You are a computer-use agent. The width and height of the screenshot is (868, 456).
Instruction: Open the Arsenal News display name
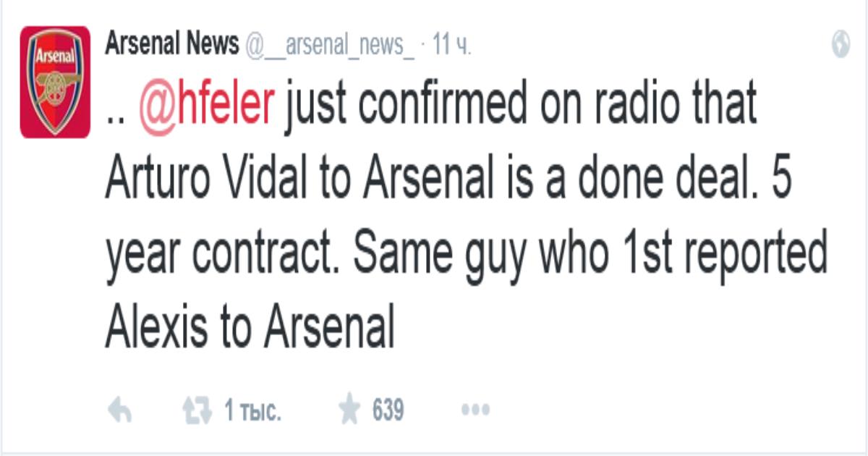coord(171,45)
